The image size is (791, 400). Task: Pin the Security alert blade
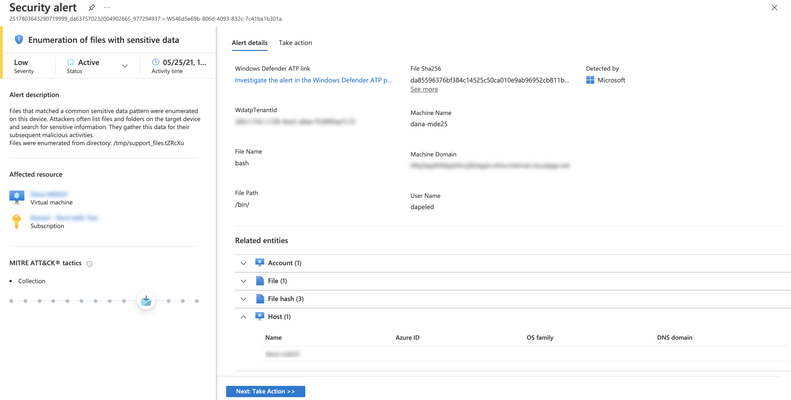pyautogui.click(x=91, y=8)
